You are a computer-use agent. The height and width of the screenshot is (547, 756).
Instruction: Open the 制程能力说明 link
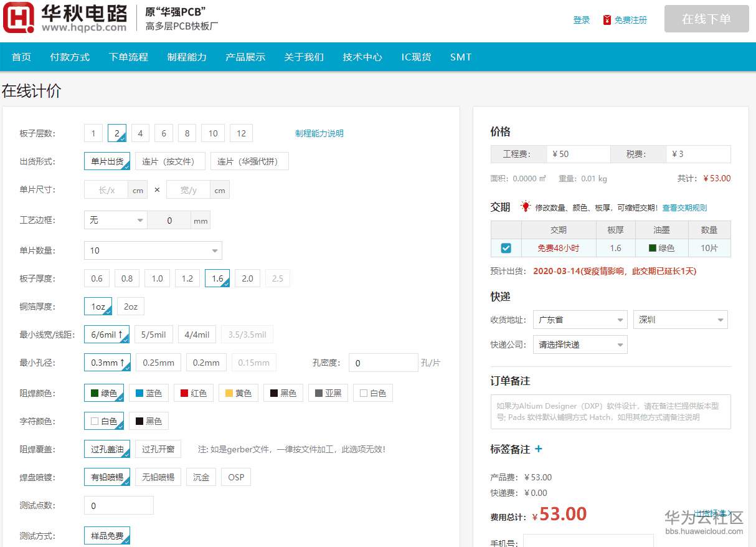coord(319,133)
